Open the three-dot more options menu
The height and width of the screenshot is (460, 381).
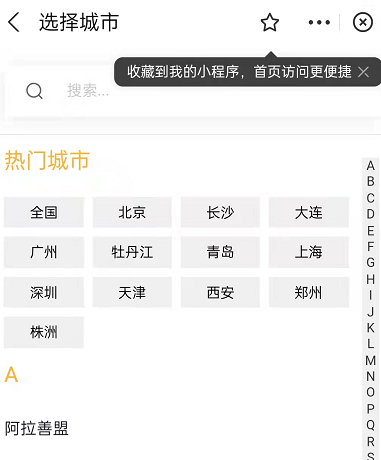319,22
